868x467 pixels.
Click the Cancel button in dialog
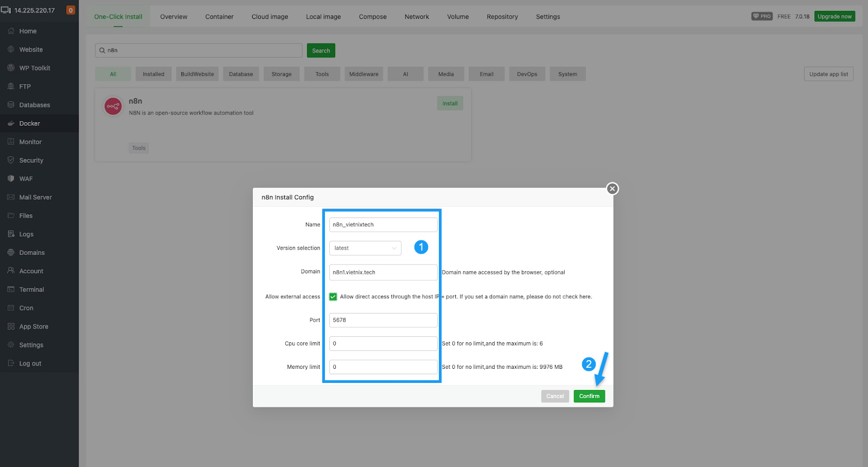pos(555,396)
